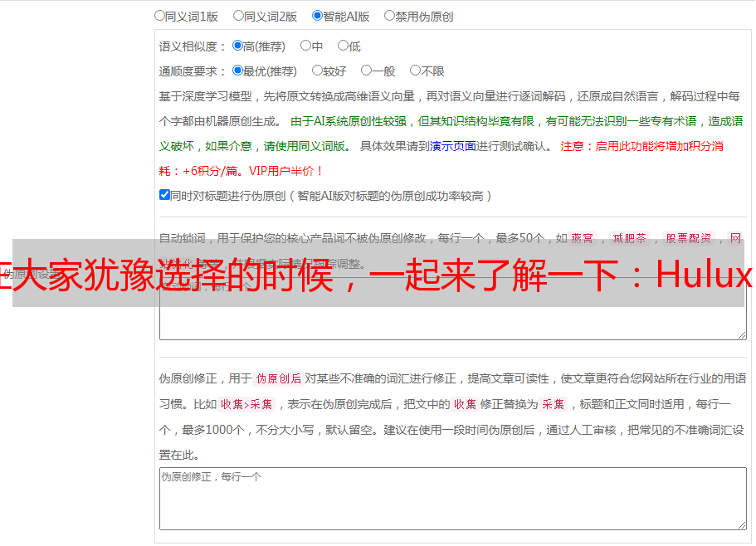Click the 股票配资 example keyword tag
The width and height of the screenshot is (756, 546).
[x=689, y=238]
